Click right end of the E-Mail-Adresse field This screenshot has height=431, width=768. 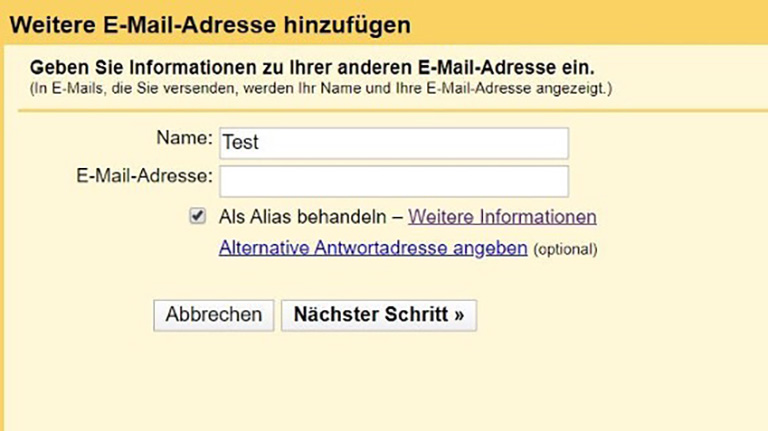[x=558, y=181]
